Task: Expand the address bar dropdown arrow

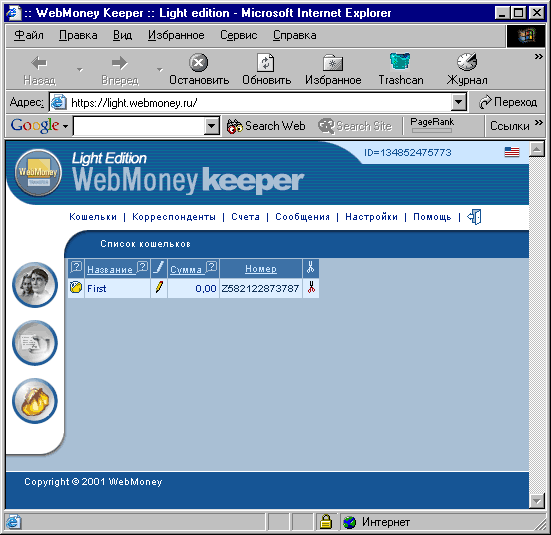Action: (458, 102)
